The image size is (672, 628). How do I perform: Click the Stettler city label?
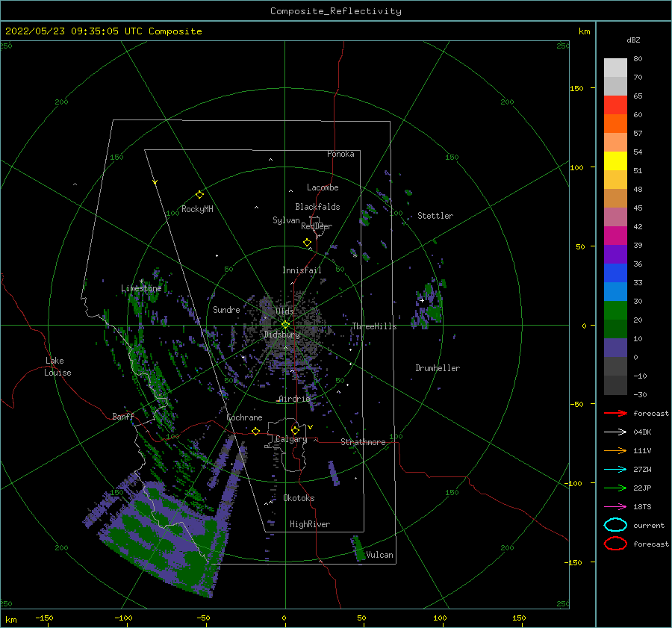[435, 216]
